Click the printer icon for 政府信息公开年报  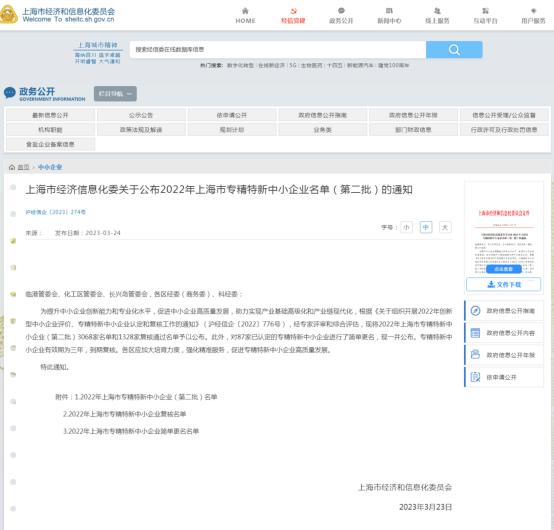coord(476,355)
